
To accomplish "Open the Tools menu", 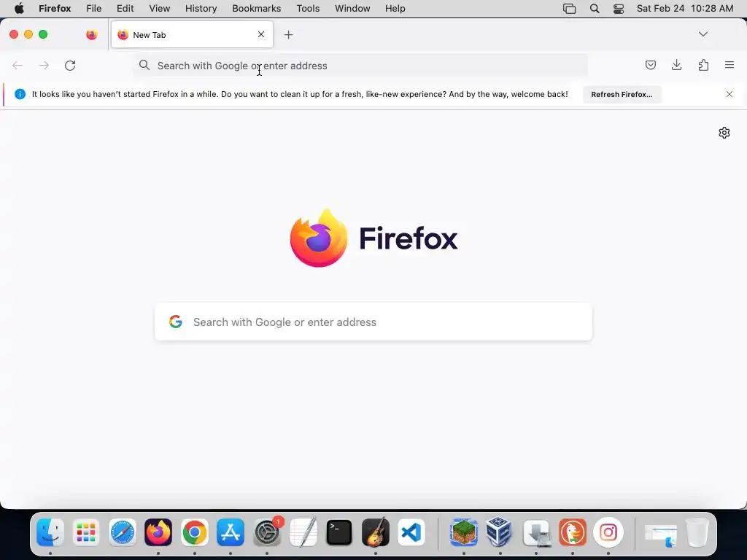I will (x=308, y=9).
